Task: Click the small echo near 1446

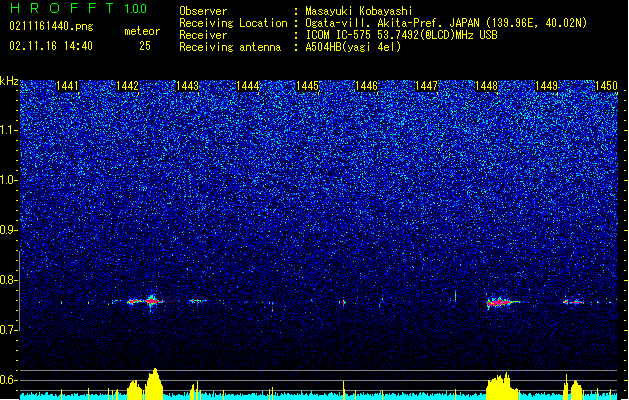Action: click(343, 302)
